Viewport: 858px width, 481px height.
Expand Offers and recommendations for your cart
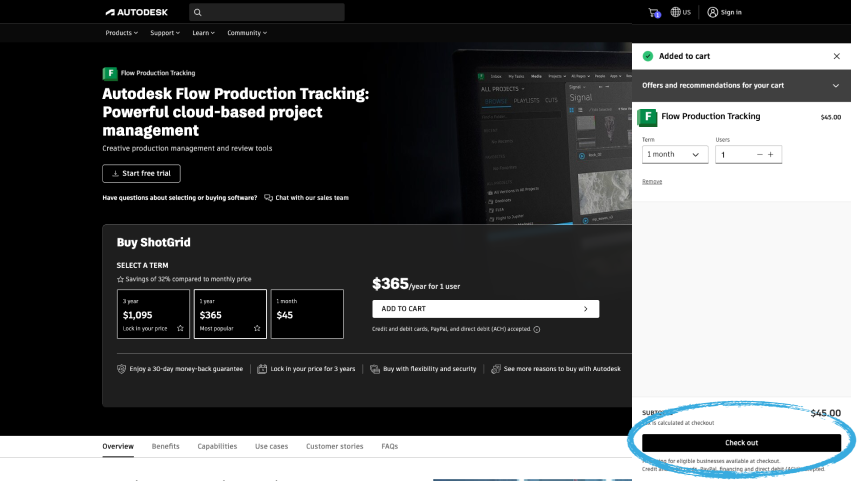pyautogui.click(x=741, y=85)
